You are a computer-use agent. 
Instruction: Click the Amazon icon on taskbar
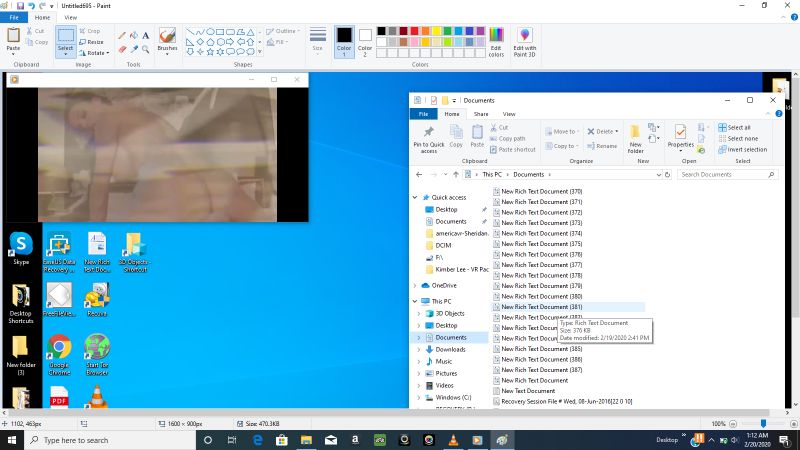355,440
